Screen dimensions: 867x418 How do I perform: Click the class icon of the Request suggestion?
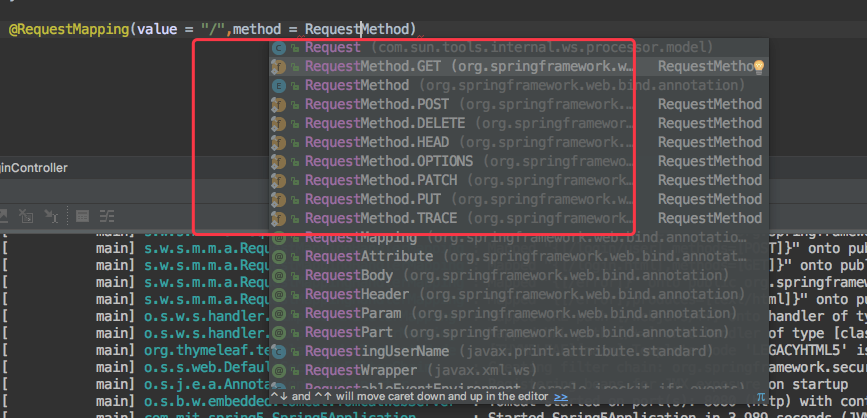click(279, 48)
